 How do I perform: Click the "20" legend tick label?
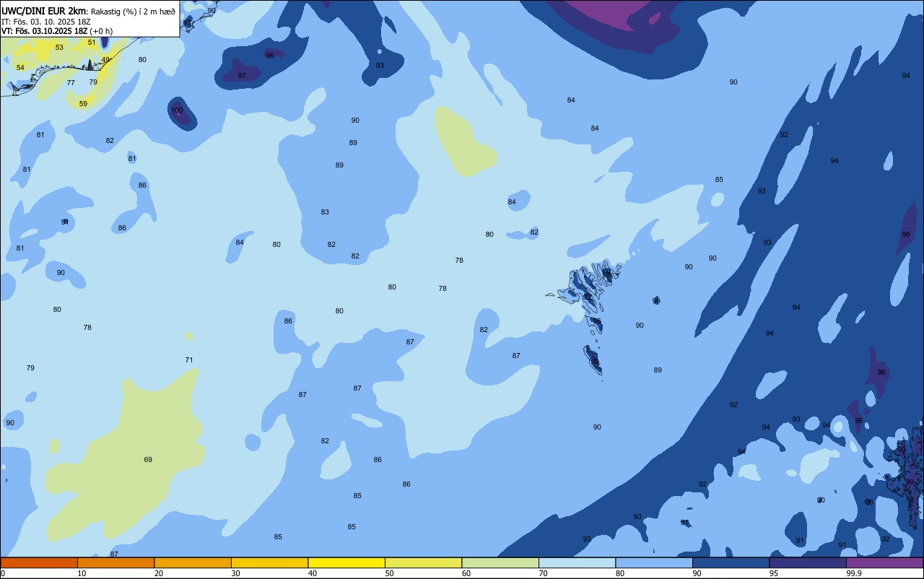point(159,573)
